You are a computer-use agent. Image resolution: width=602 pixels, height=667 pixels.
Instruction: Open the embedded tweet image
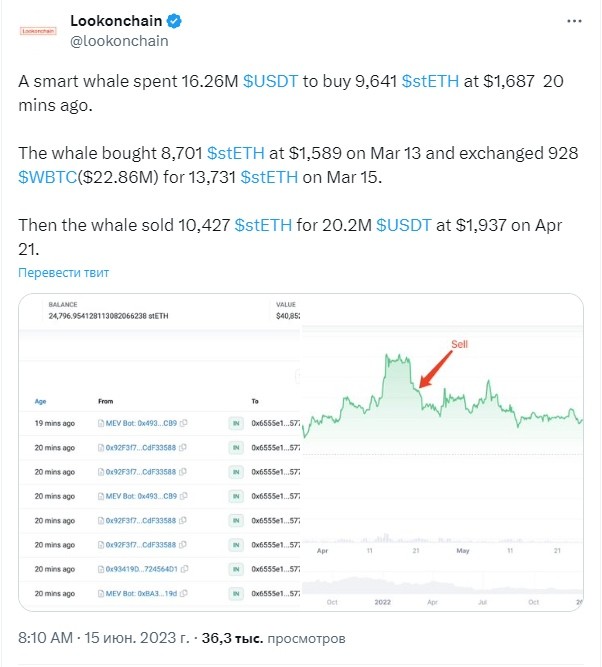click(x=300, y=452)
